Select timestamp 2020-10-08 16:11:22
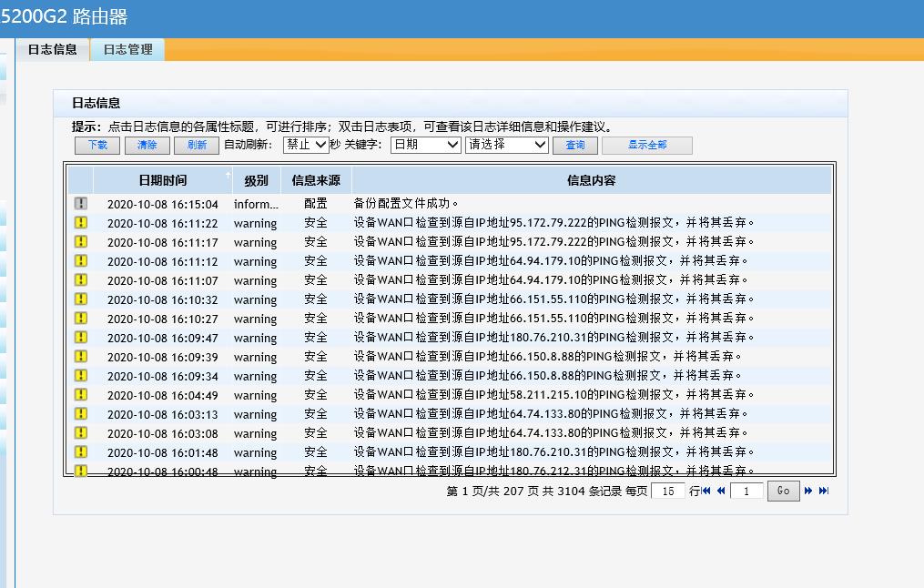 tap(163, 223)
